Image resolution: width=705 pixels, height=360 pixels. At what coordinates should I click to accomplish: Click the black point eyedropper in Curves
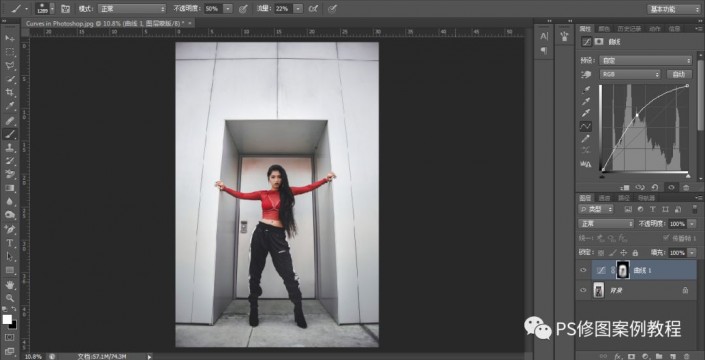point(586,90)
